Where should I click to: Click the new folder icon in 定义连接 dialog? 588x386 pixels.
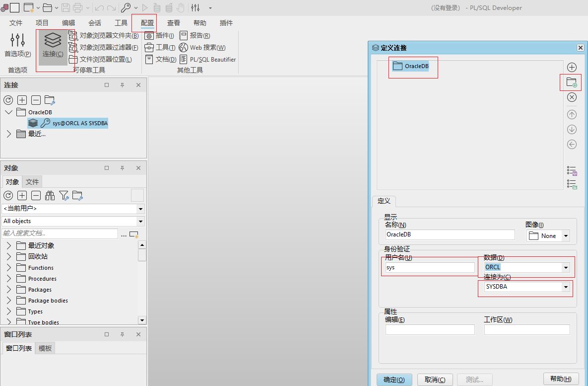coord(572,82)
